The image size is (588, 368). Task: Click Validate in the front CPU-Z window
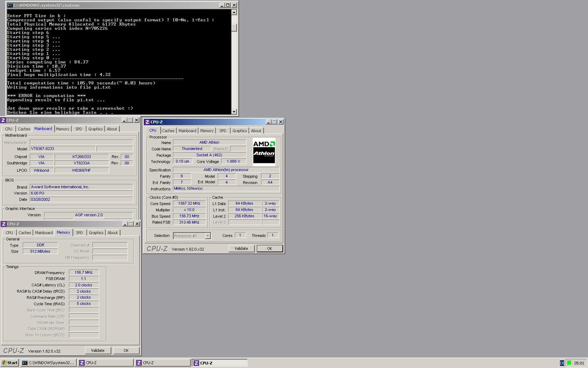[x=241, y=248]
